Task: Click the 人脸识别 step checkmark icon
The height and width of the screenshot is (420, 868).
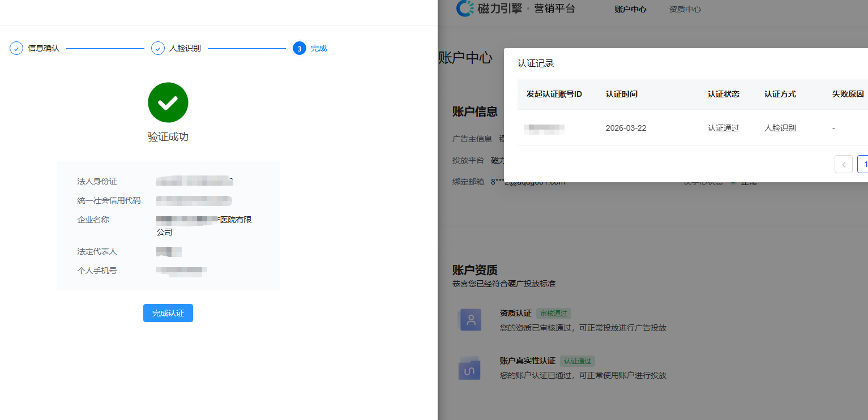Action: (x=158, y=48)
